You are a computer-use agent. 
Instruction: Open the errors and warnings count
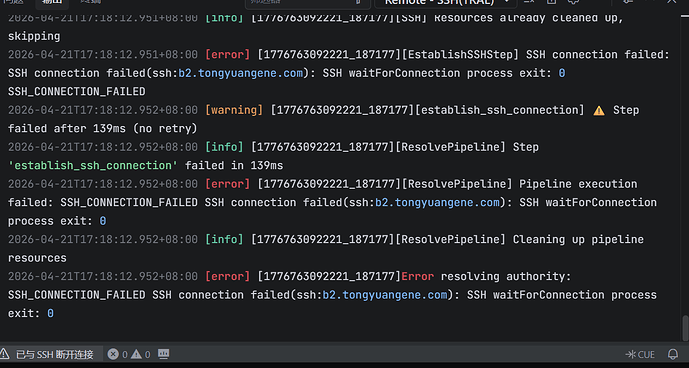tap(129, 354)
